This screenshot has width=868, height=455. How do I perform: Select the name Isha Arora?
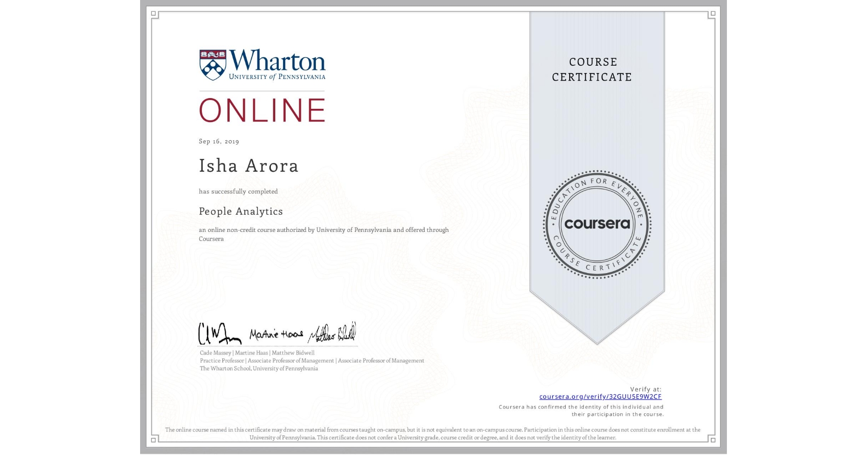pyautogui.click(x=248, y=166)
